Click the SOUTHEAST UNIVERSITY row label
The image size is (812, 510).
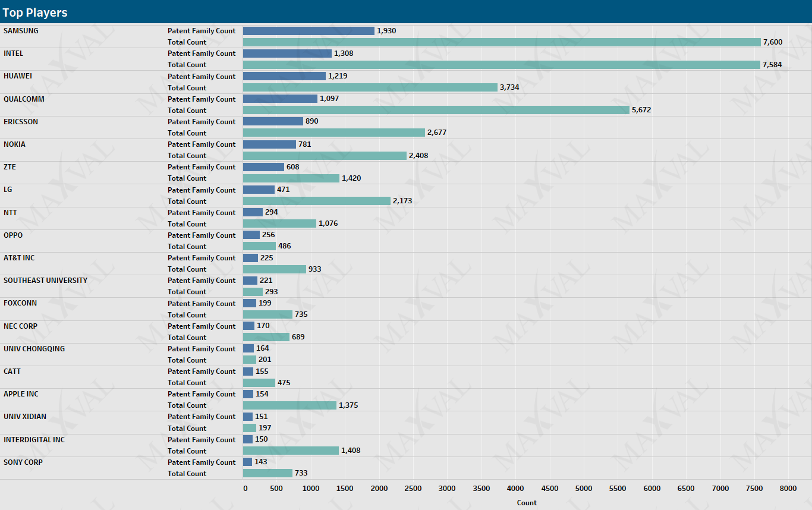(45, 281)
